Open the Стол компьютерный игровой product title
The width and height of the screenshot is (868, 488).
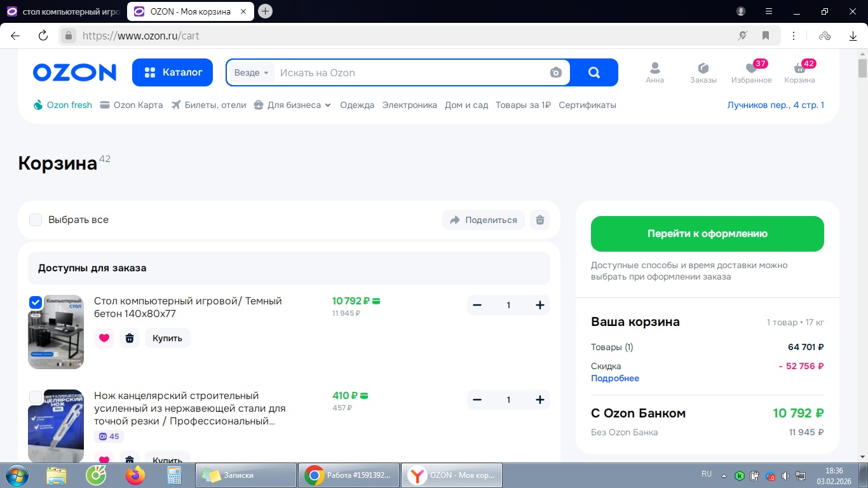[188, 308]
